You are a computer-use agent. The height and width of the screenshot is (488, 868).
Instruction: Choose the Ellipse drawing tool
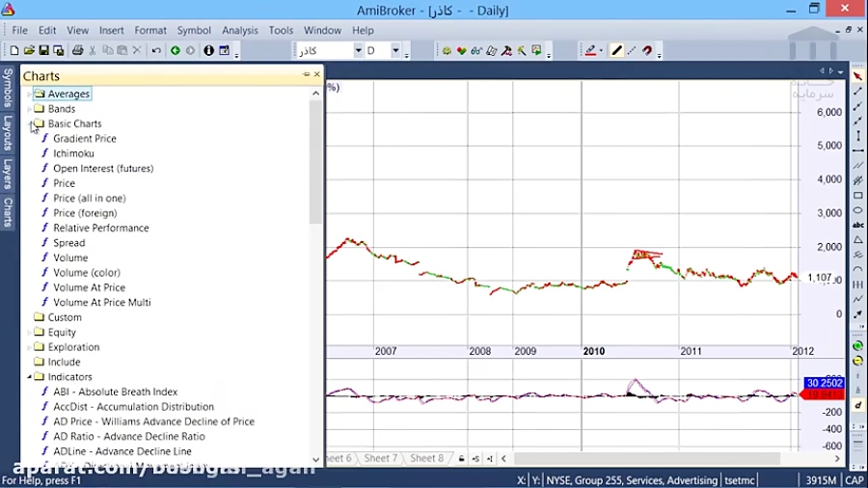[x=857, y=210]
